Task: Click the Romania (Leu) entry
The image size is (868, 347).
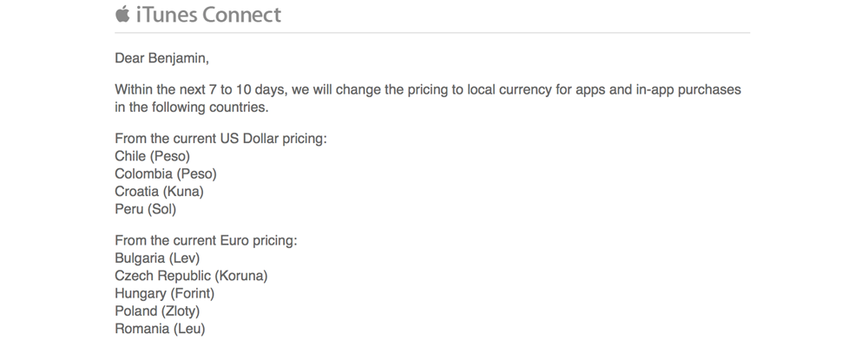Action: point(160,328)
